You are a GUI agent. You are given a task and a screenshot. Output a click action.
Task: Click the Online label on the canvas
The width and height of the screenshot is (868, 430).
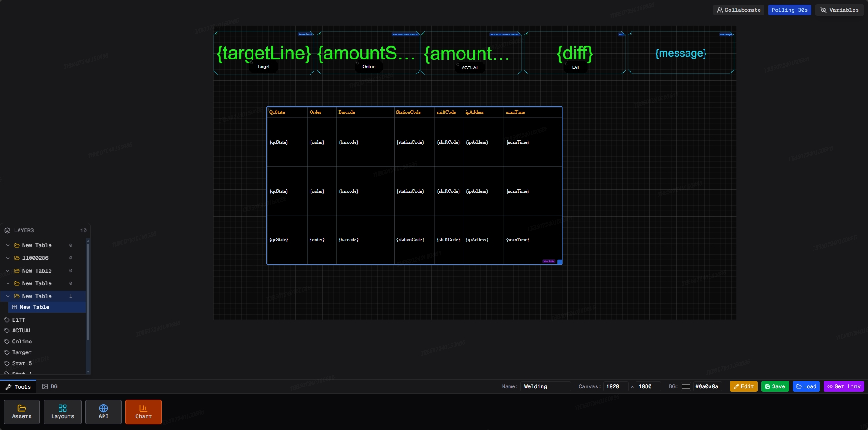point(369,67)
